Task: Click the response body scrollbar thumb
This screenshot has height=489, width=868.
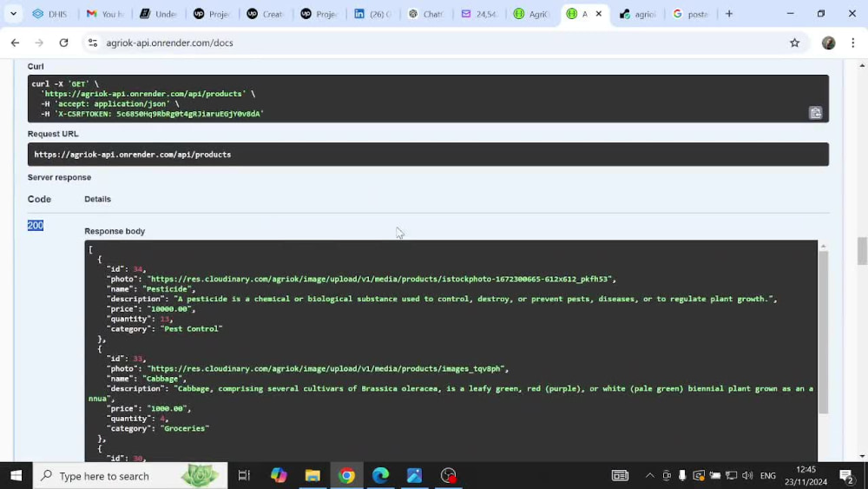Action: coord(823,333)
